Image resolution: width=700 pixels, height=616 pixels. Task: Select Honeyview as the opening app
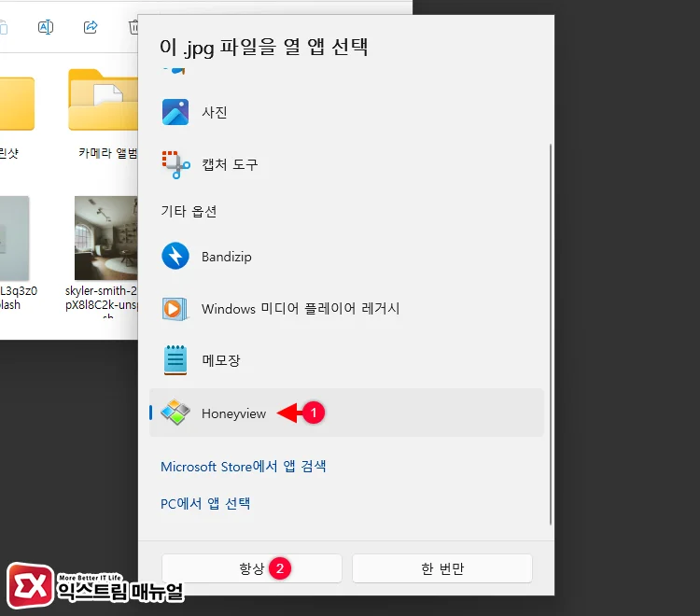[346, 413]
